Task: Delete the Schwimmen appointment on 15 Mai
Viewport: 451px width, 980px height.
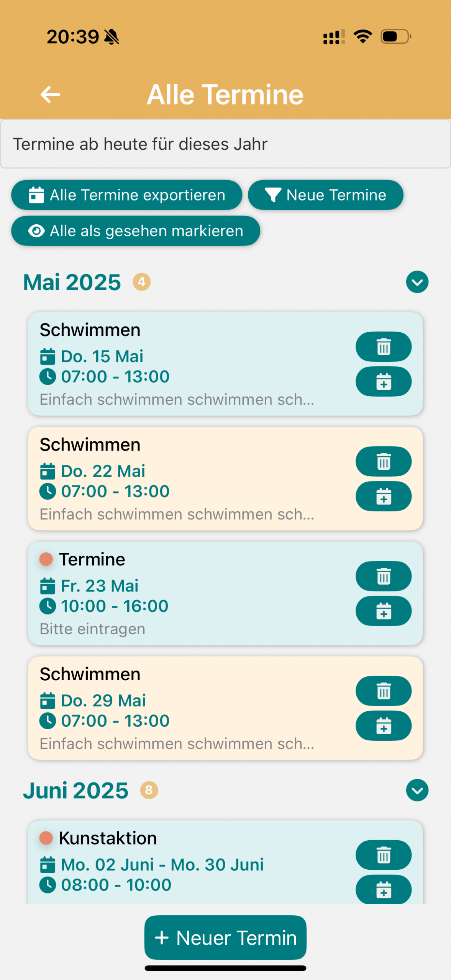Action: click(383, 347)
